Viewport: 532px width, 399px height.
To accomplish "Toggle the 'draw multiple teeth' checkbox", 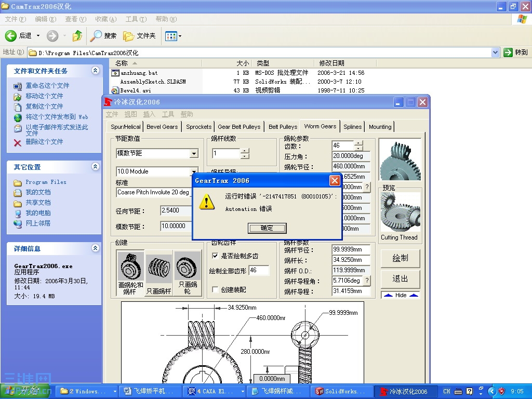I will (215, 256).
